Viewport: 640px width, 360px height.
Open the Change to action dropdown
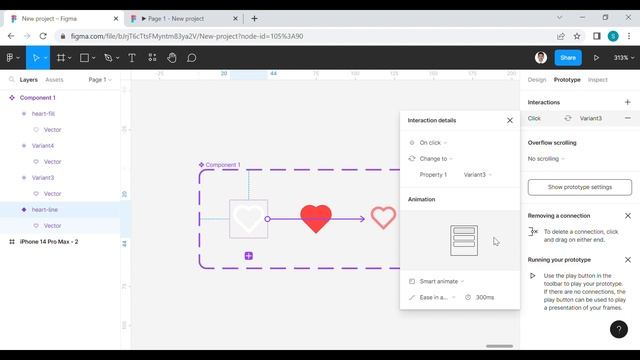[436, 158]
